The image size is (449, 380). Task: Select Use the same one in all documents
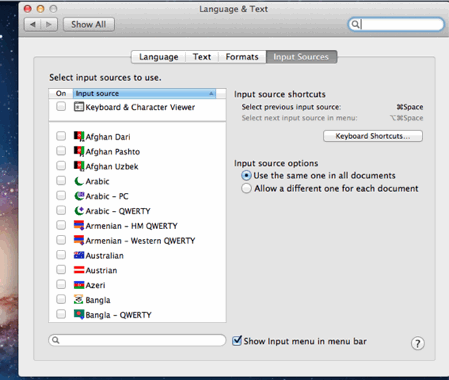tap(246, 176)
